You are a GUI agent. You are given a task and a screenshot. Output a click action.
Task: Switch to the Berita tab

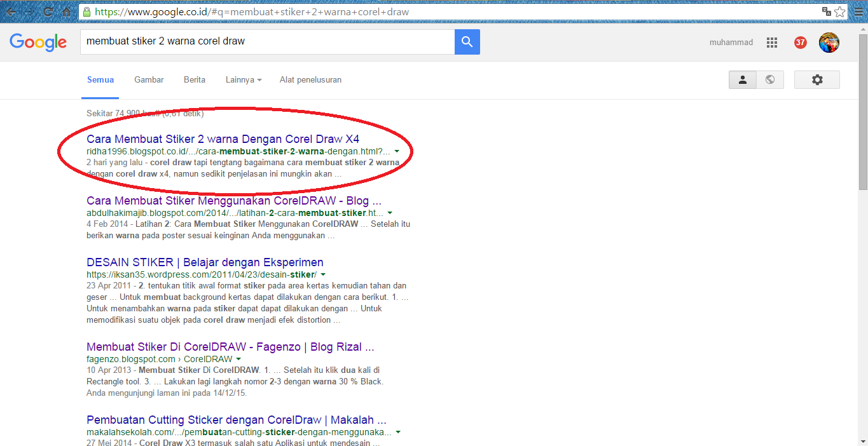(x=195, y=80)
